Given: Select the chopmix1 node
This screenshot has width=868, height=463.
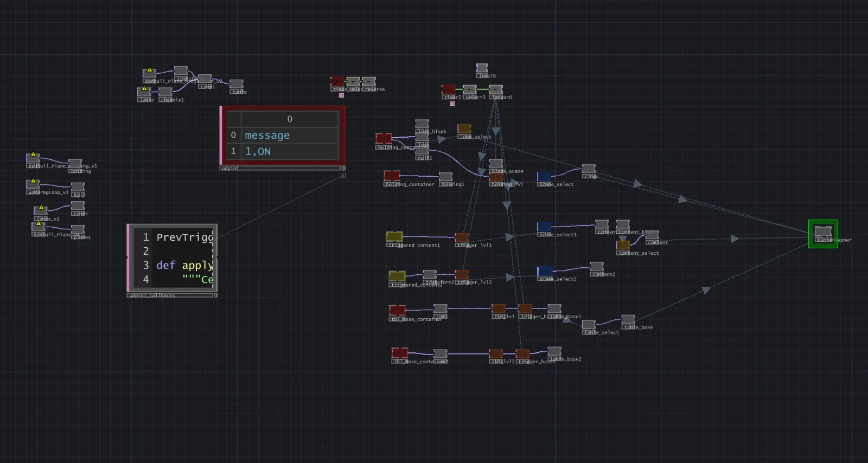Looking at the screenshot, I should [x=165, y=92].
